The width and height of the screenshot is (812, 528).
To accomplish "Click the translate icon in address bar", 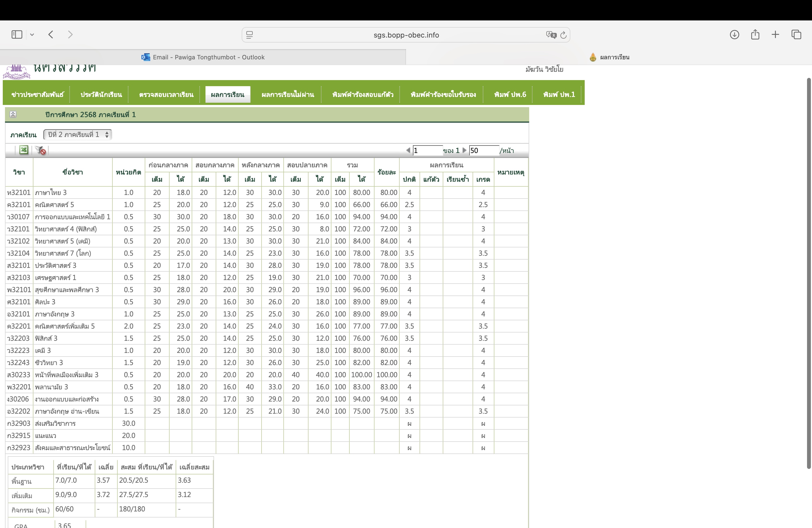I will click(x=551, y=35).
